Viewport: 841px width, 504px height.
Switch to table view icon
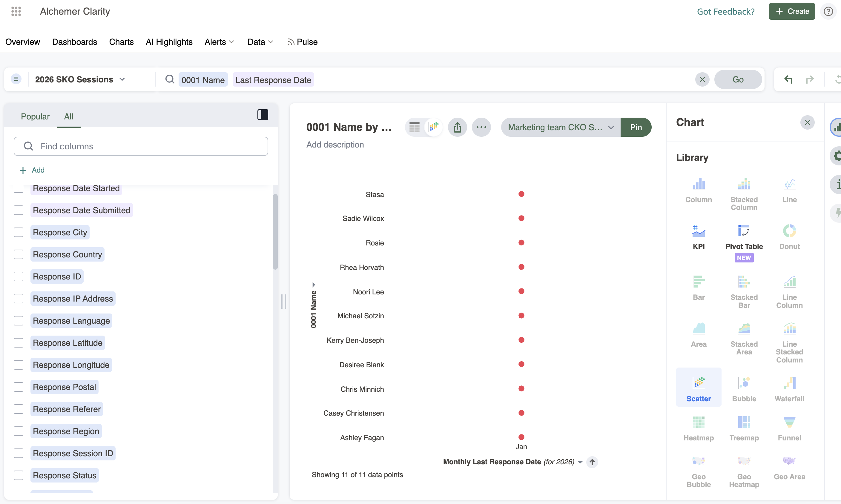[415, 127]
